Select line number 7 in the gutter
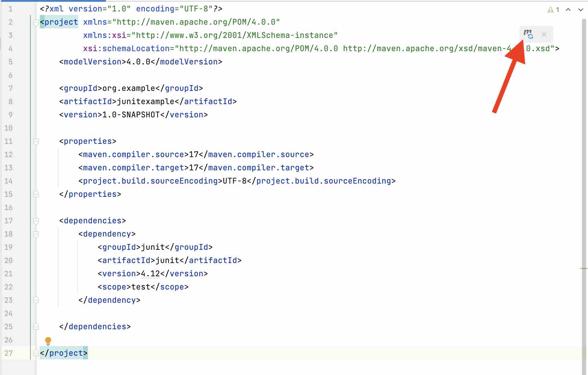The height and width of the screenshot is (375, 588). [11, 88]
